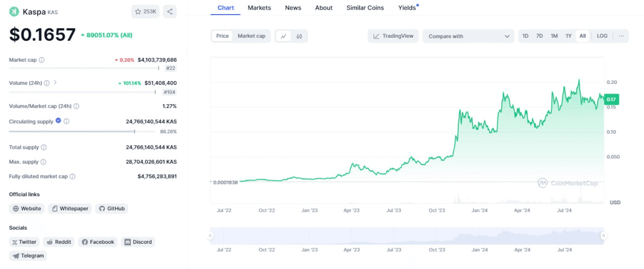644x269 pixels.
Task: Open Kaspa Telegram social link
Action: [x=28, y=255]
